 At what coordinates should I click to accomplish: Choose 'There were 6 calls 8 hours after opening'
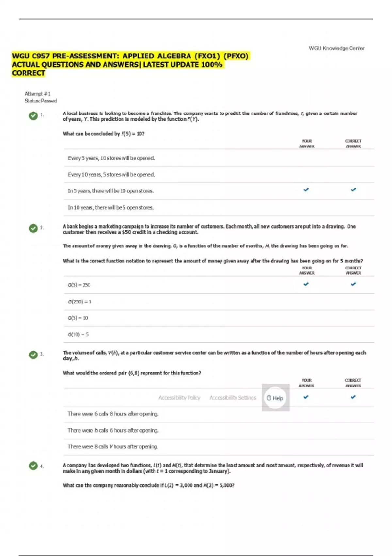[x=113, y=414]
